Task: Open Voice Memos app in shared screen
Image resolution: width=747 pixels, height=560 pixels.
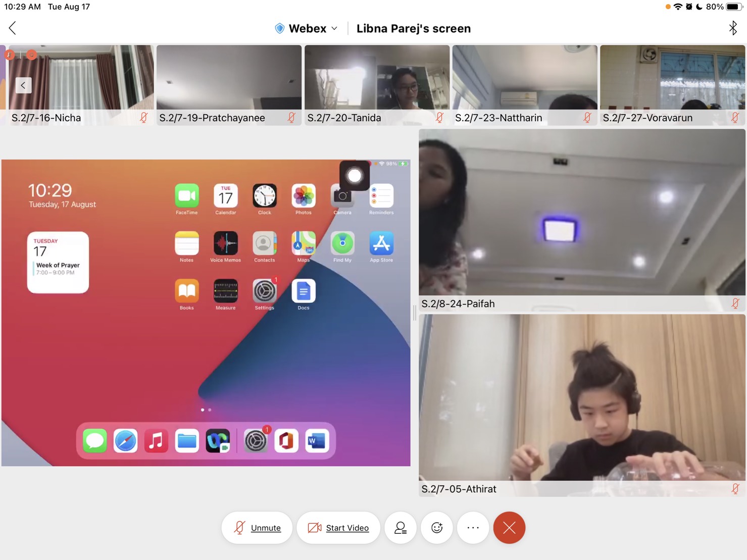Action: click(x=226, y=243)
